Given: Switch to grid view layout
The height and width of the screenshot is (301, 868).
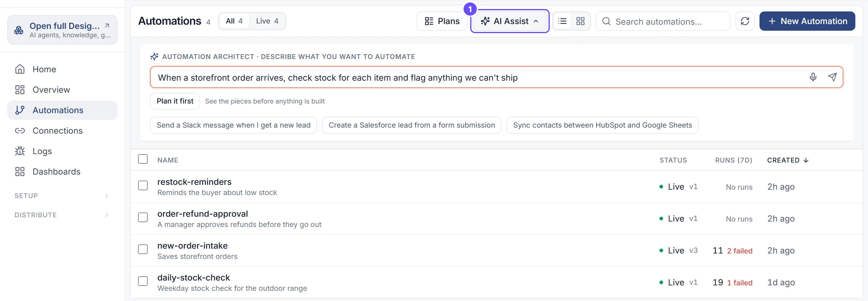Looking at the screenshot, I should point(580,21).
